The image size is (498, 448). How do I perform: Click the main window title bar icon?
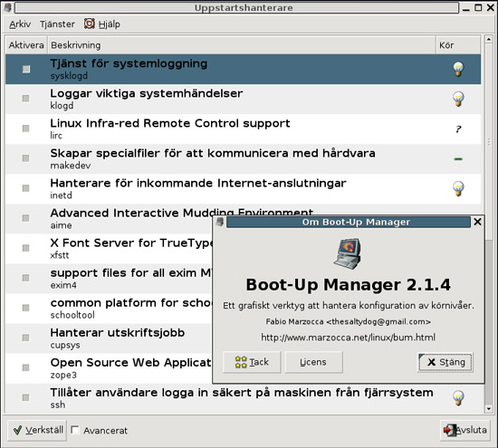7,7
